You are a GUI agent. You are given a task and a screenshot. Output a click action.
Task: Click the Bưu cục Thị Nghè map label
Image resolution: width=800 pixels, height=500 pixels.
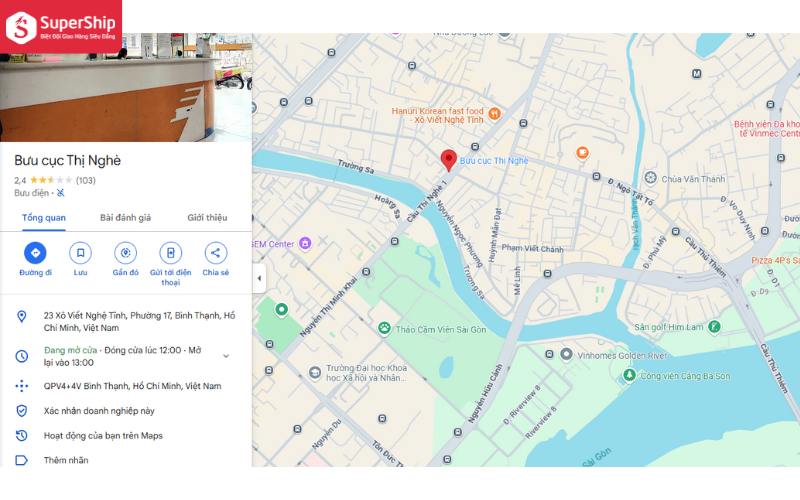coord(494,161)
